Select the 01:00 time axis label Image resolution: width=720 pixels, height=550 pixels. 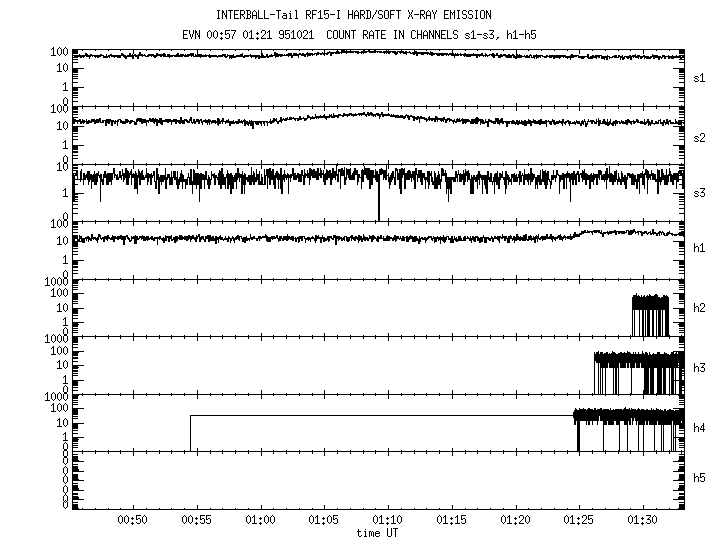pos(261,520)
